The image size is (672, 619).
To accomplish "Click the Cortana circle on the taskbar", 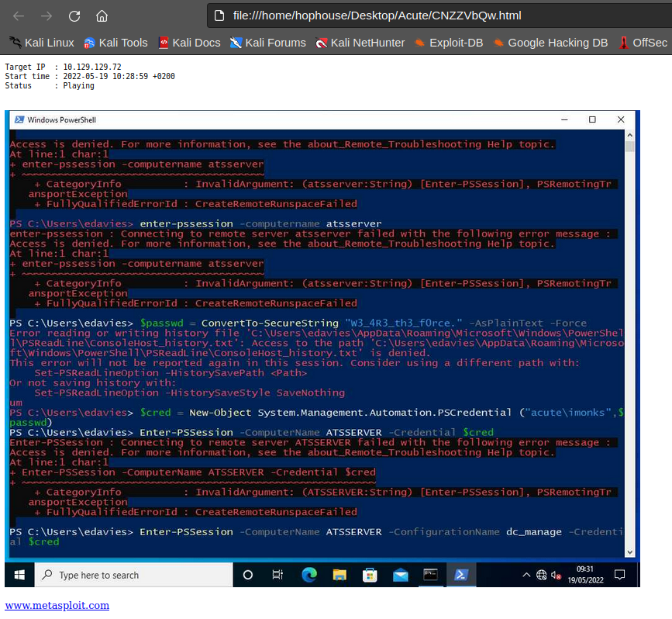I will [x=248, y=574].
